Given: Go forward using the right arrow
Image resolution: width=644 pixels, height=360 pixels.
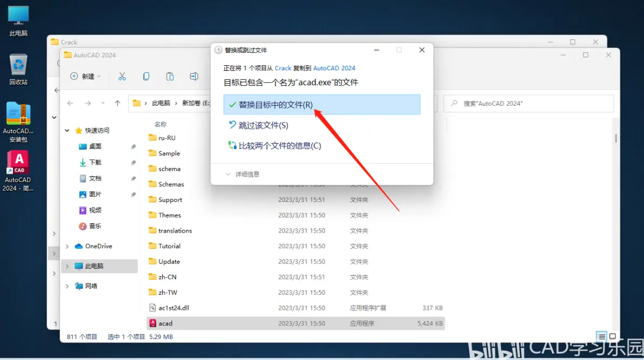Looking at the screenshot, I should coord(88,104).
